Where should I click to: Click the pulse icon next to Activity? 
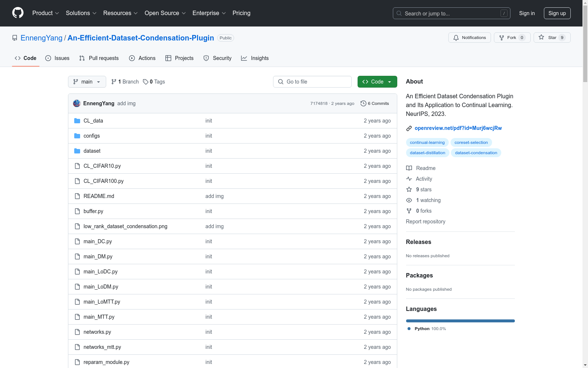click(409, 179)
